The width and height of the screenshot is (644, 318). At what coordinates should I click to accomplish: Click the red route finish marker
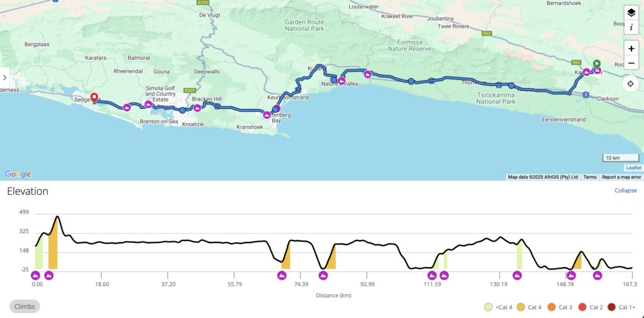click(x=94, y=98)
